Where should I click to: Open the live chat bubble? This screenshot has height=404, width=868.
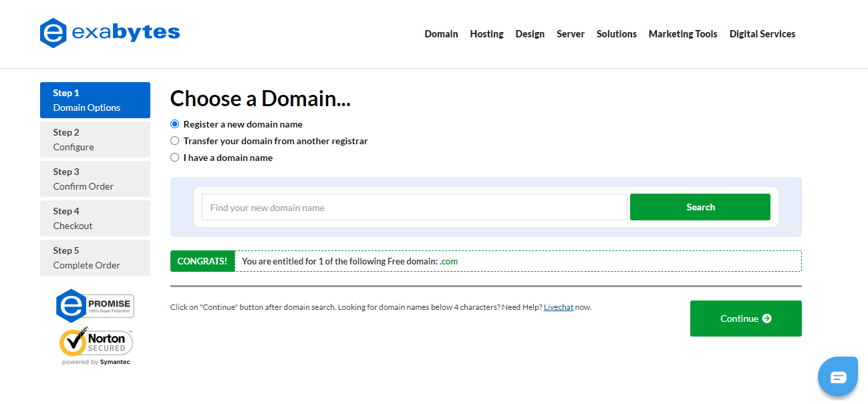click(837, 376)
